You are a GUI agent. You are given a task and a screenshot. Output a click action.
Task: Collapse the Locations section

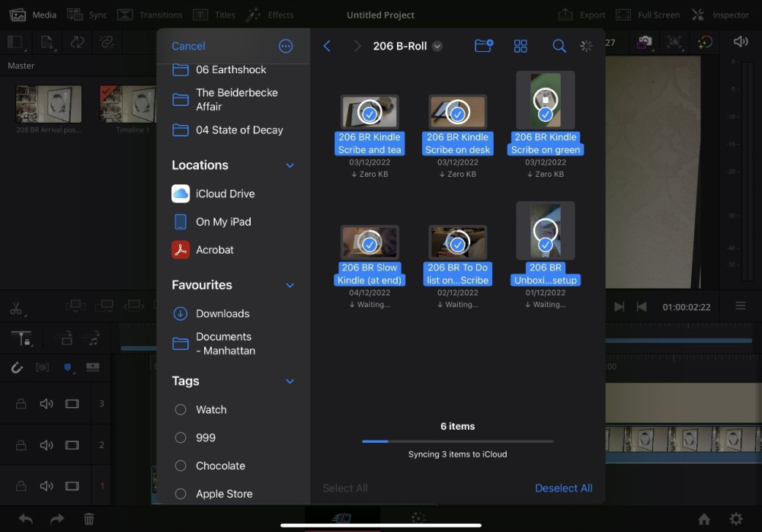289,165
